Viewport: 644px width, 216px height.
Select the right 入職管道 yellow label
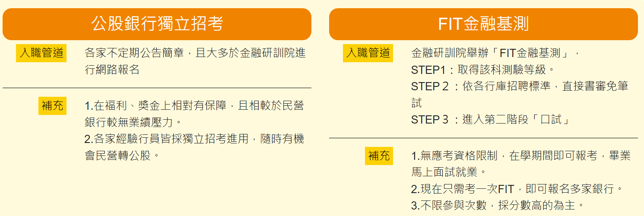pos(368,53)
